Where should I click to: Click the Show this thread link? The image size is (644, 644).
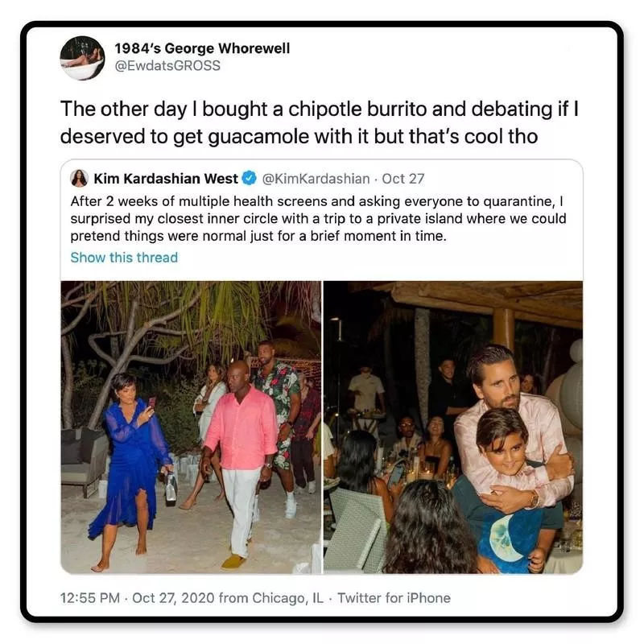coord(124,258)
